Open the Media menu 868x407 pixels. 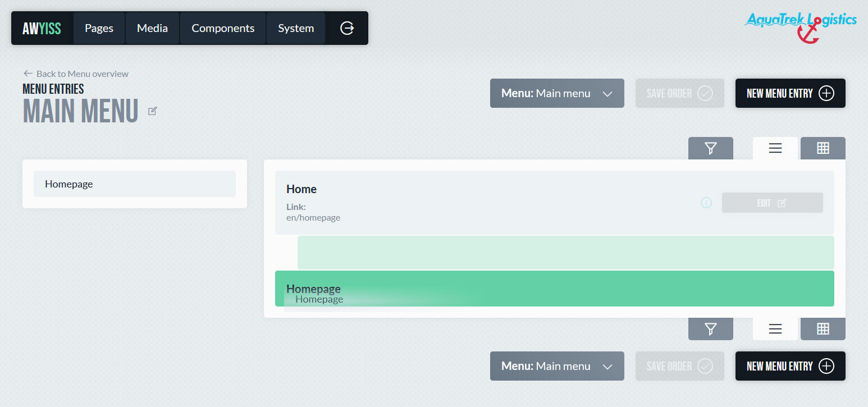coord(152,28)
